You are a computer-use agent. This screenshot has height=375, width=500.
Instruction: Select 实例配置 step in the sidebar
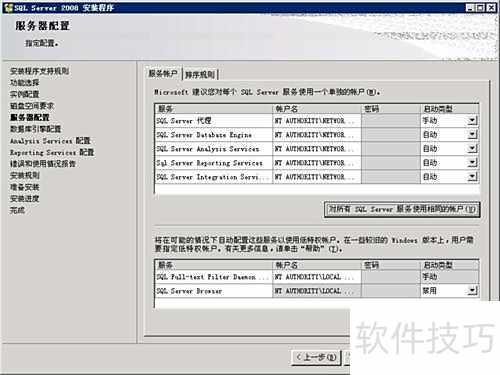[x=25, y=94]
